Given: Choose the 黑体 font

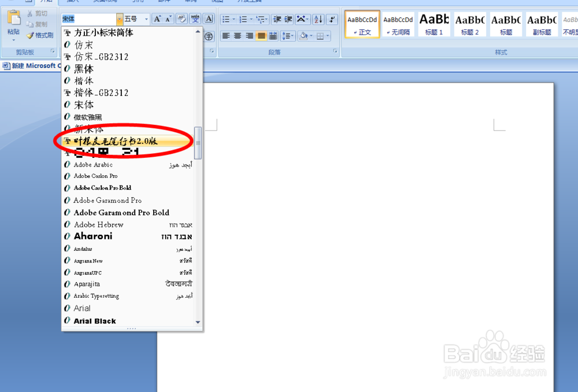Looking at the screenshot, I should click(128, 69).
